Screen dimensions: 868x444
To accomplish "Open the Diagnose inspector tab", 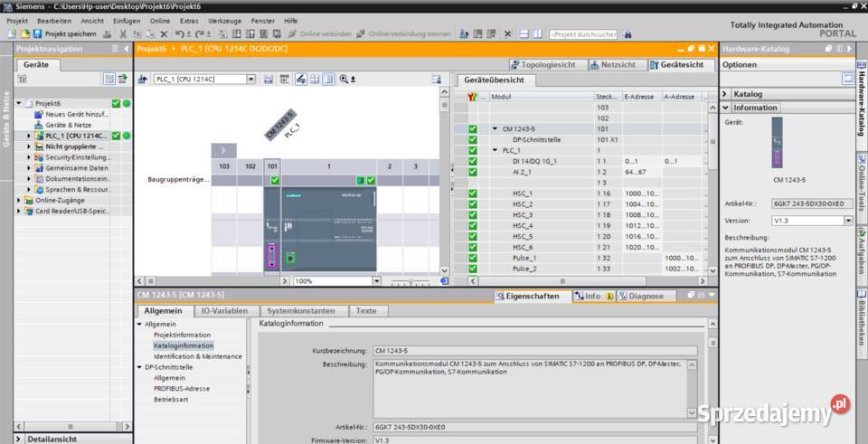I will [645, 297].
